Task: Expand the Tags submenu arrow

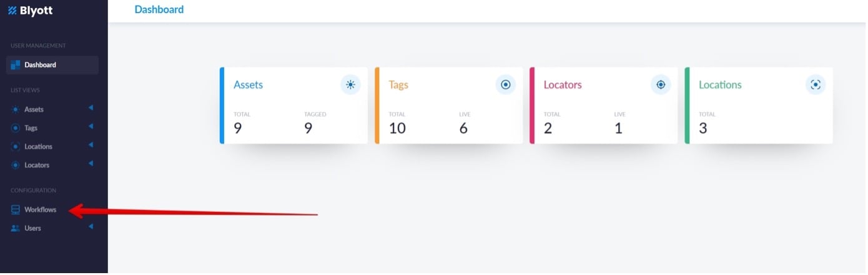Action: click(x=91, y=127)
